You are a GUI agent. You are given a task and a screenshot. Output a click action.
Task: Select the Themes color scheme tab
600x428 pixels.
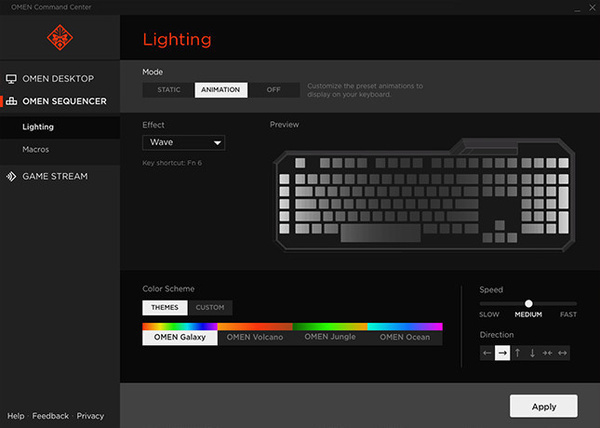pyautogui.click(x=165, y=308)
